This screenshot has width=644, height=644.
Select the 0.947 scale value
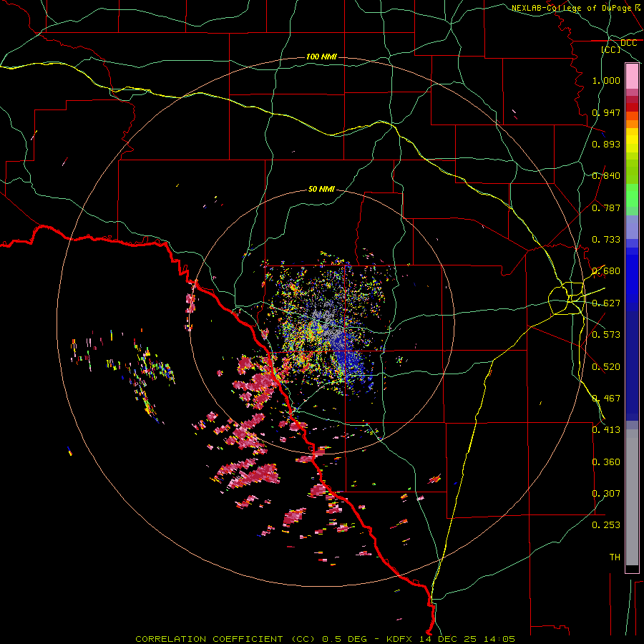tap(606, 112)
